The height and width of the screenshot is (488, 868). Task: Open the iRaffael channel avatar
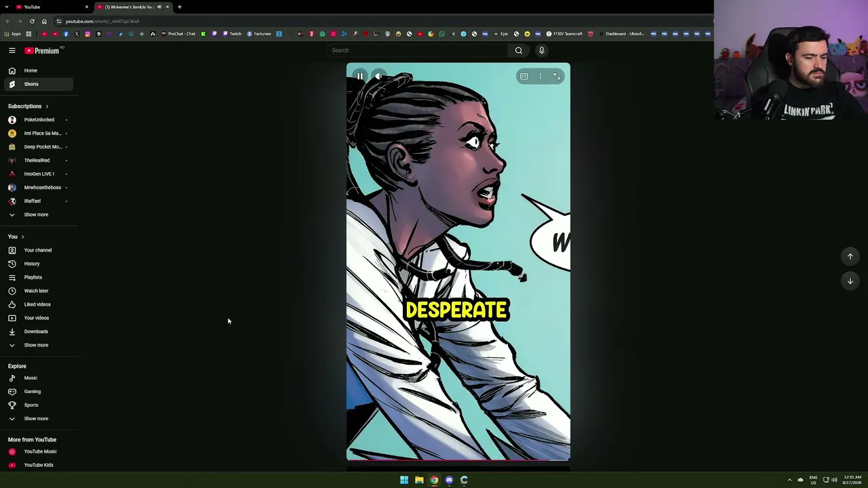click(12, 201)
